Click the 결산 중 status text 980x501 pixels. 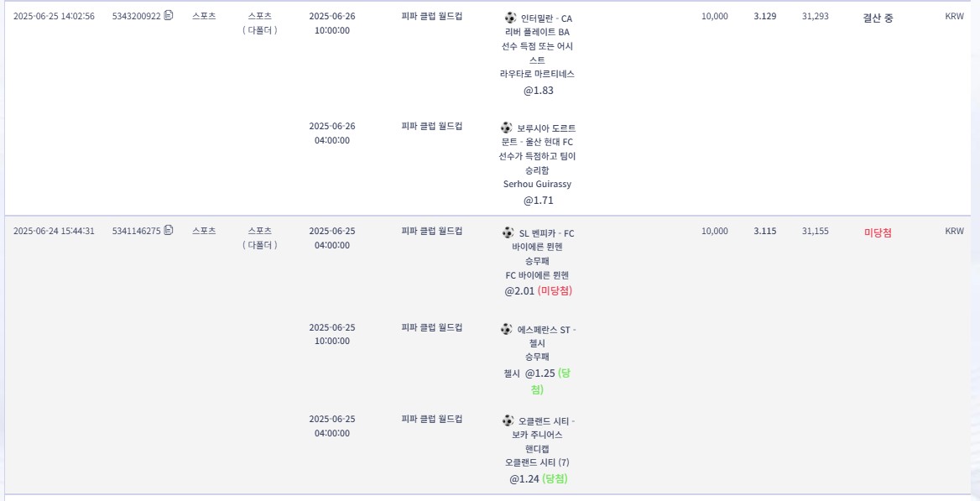pyautogui.click(x=878, y=18)
